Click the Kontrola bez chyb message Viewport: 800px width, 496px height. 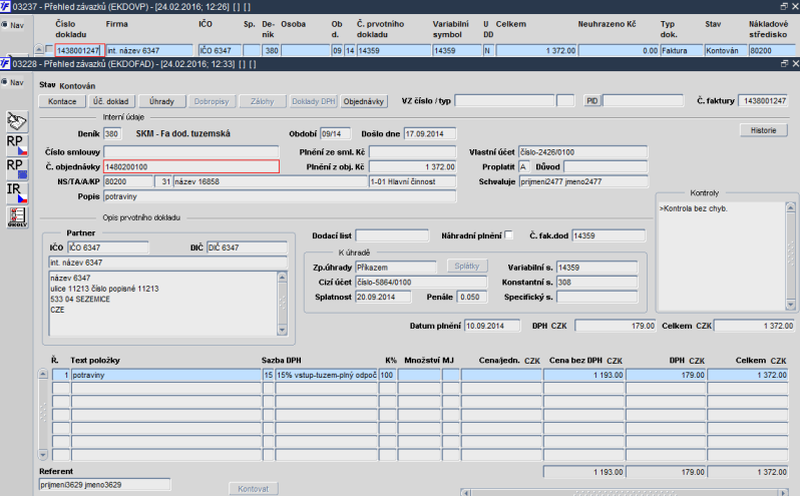(x=693, y=208)
